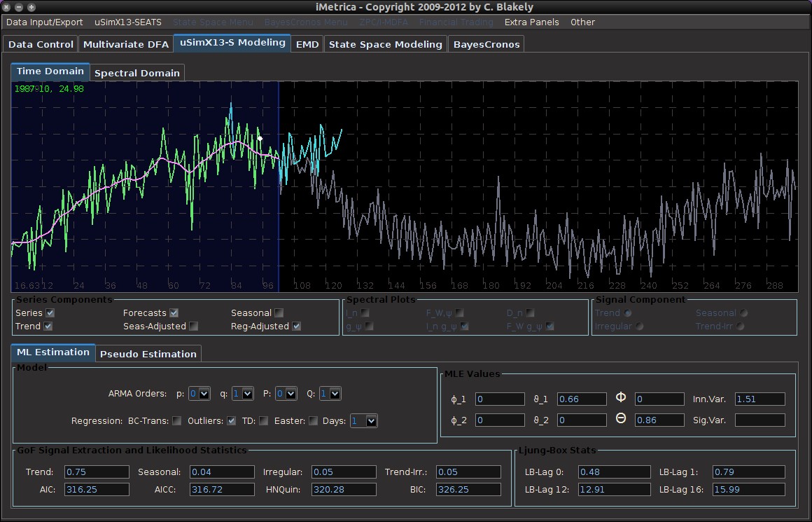This screenshot has width=812, height=522.
Task: Switch to the Spectral Domain tab
Action: (x=137, y=72)
